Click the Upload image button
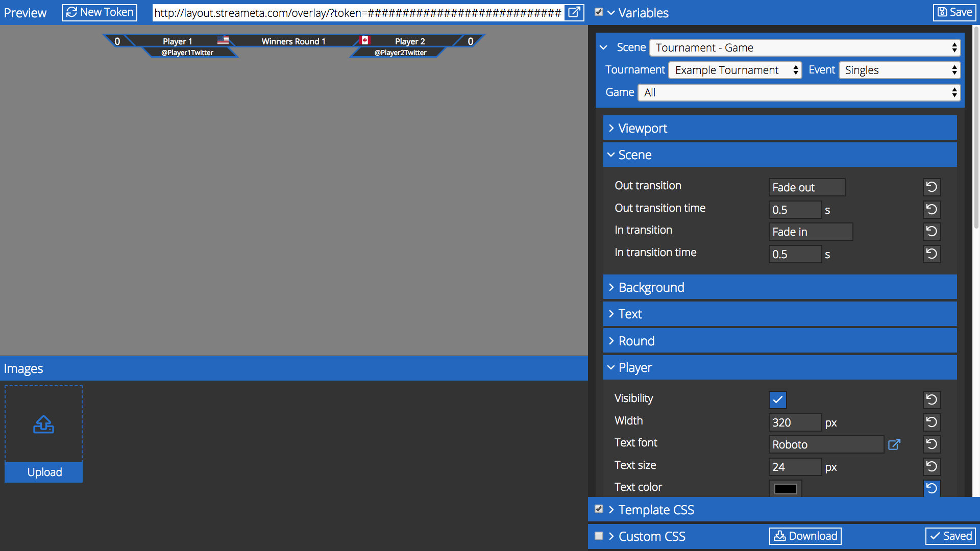This screenshot has height=551, width=980. [x=43, y=472]
